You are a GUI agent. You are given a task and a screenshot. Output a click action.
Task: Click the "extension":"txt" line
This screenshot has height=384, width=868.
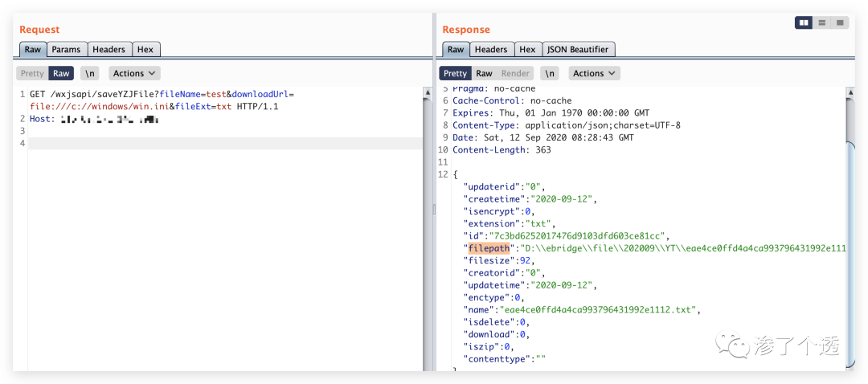click(x=510, y=223)
